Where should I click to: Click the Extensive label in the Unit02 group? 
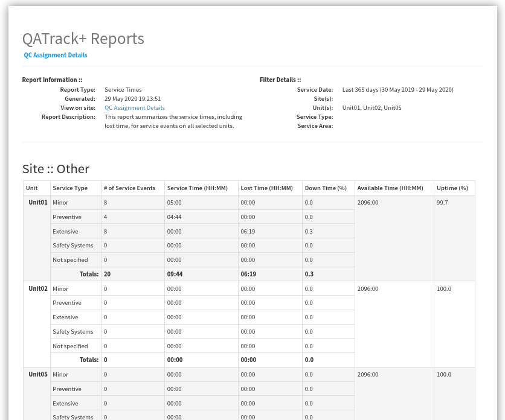pos(65,317)
